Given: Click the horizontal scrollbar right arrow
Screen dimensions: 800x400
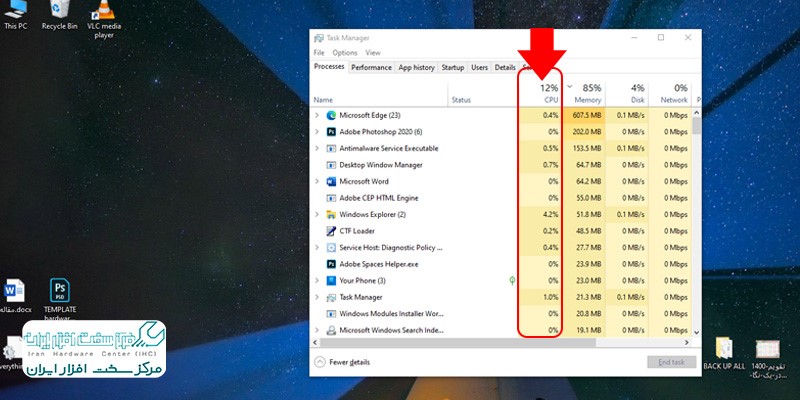Looking at the screenshot, I should click(687, 343).
